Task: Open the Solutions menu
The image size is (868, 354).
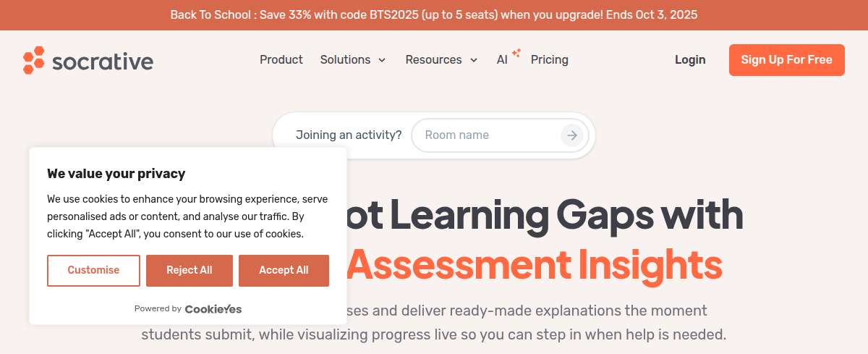Action: tap(345, 60)
